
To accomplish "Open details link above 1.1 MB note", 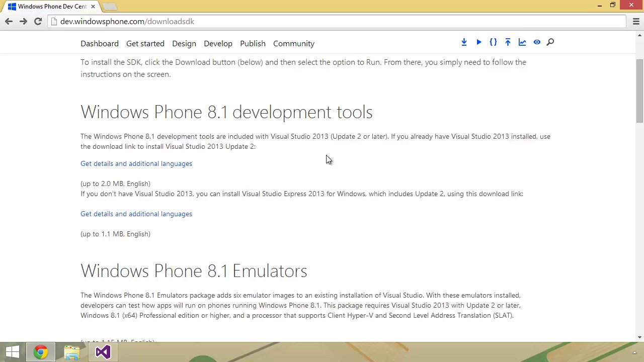I will pyautogui.click(x=136, y=214).
